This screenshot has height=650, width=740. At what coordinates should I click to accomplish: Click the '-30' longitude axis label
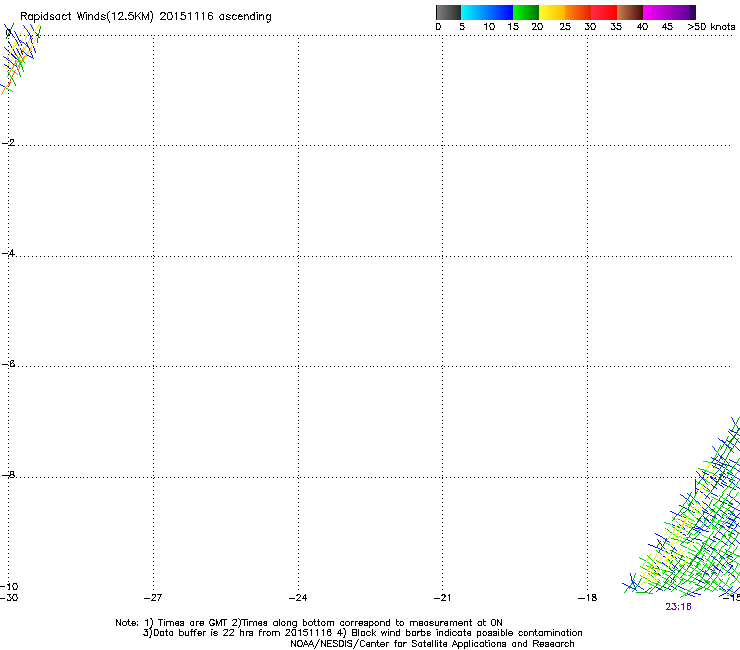[x=9, y=598]
